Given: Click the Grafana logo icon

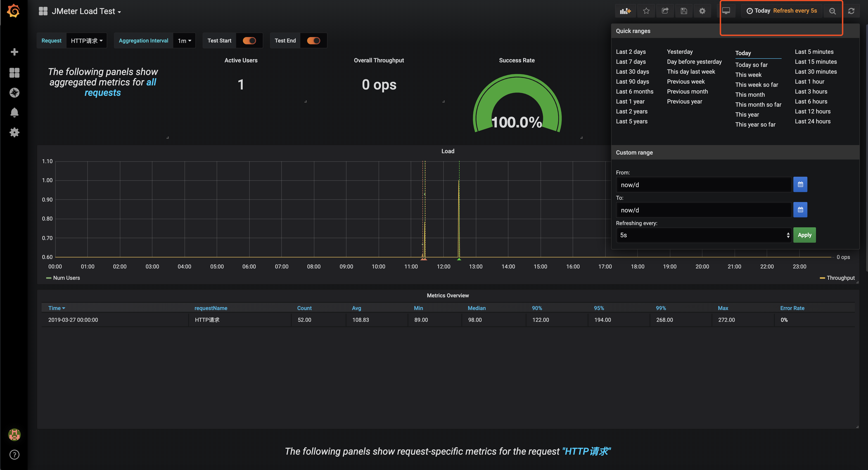Looking at the screenshot, I should (14, 11).
